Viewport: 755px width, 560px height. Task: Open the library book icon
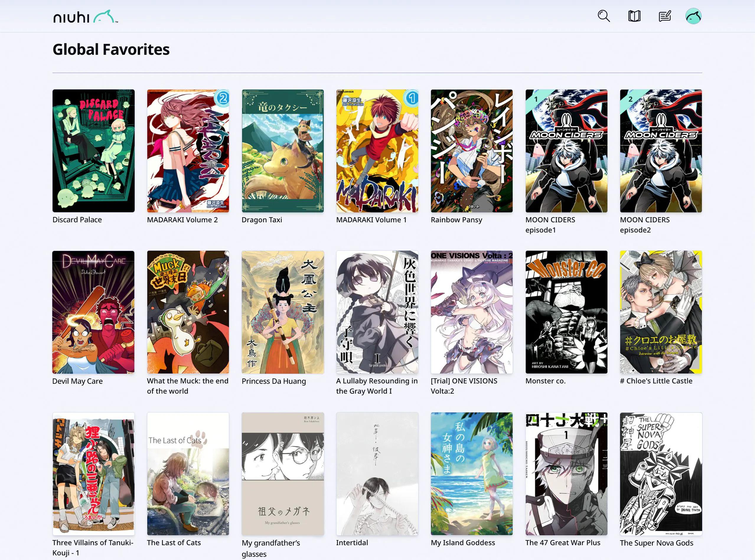[634, 16]
